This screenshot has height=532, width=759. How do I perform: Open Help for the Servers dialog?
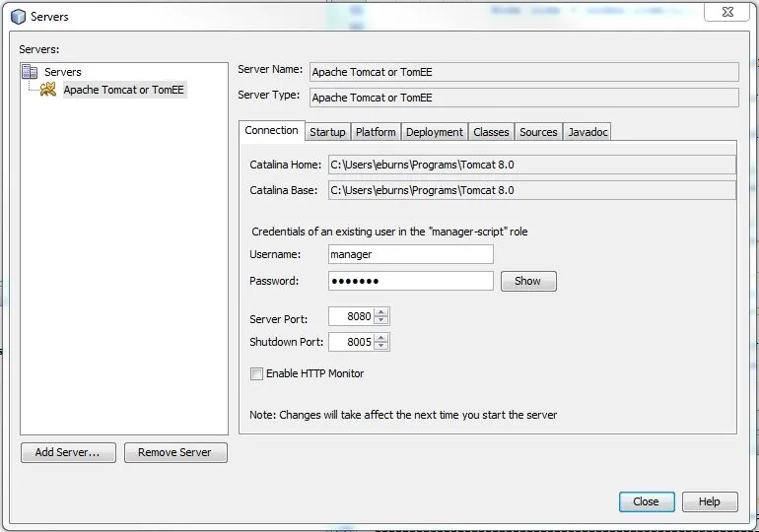[x=710, y=502]
